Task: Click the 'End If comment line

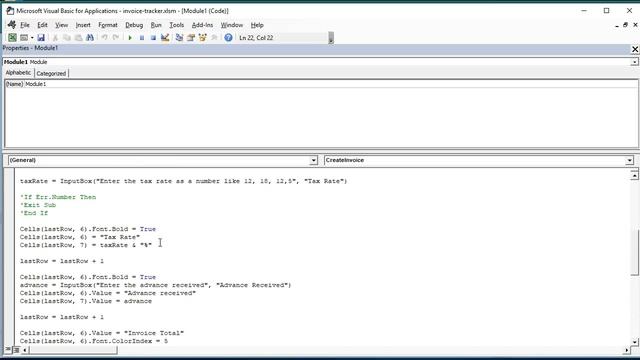Action: click(x=34, y=213)
